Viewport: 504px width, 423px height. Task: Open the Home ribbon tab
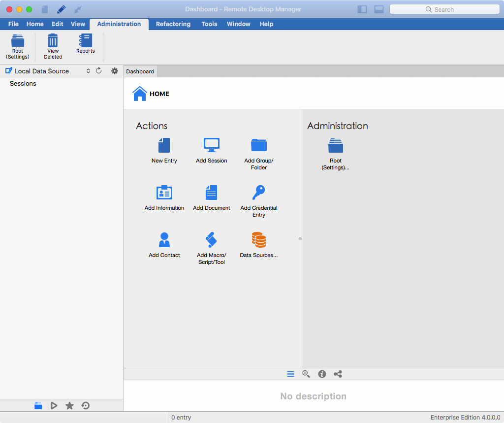pos(35,24)
